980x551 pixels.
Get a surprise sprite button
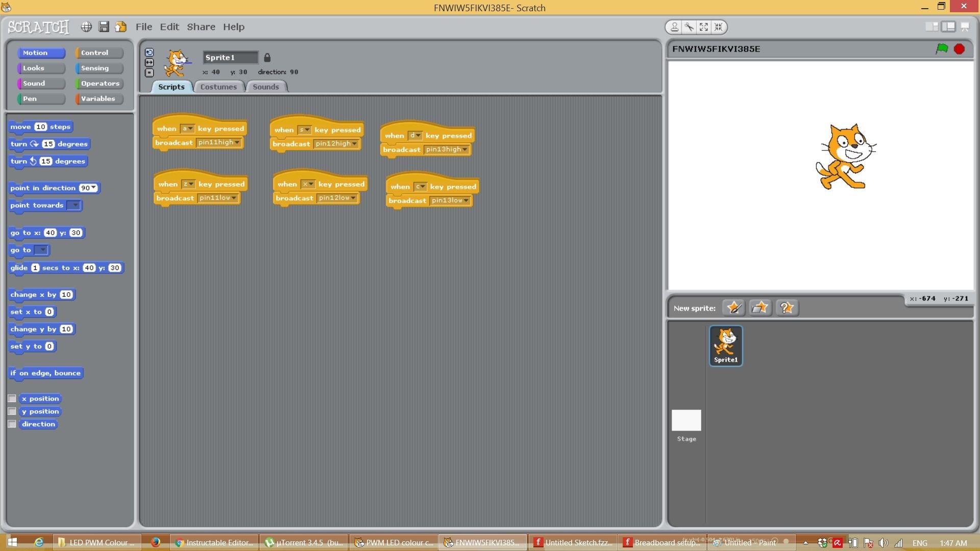(x=787, y=308)
